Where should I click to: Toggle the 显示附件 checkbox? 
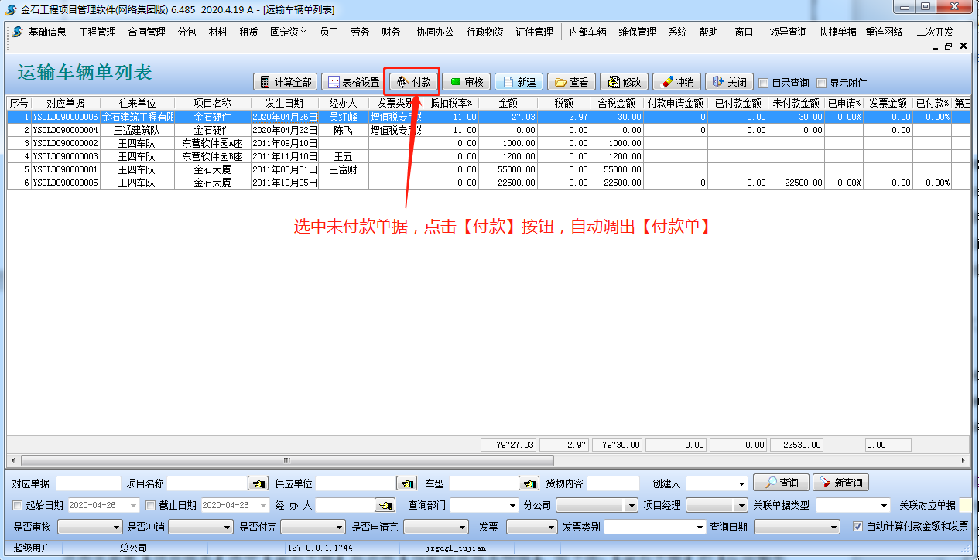[822, 84]
